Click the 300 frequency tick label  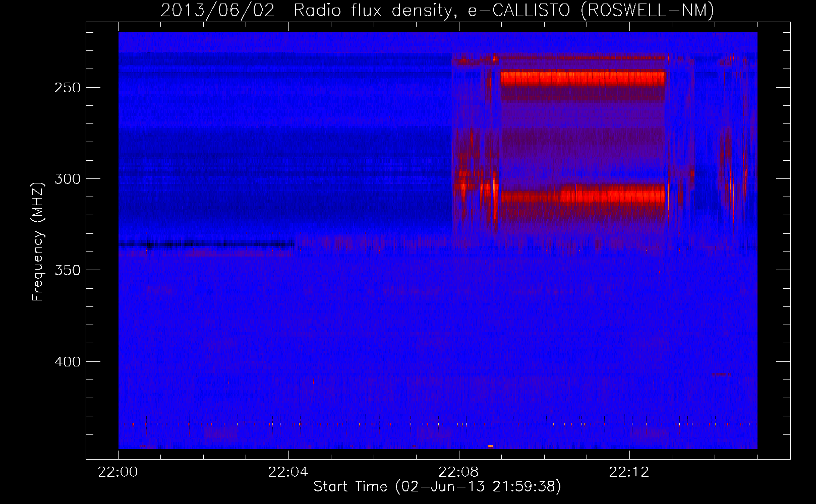[68, 179]
